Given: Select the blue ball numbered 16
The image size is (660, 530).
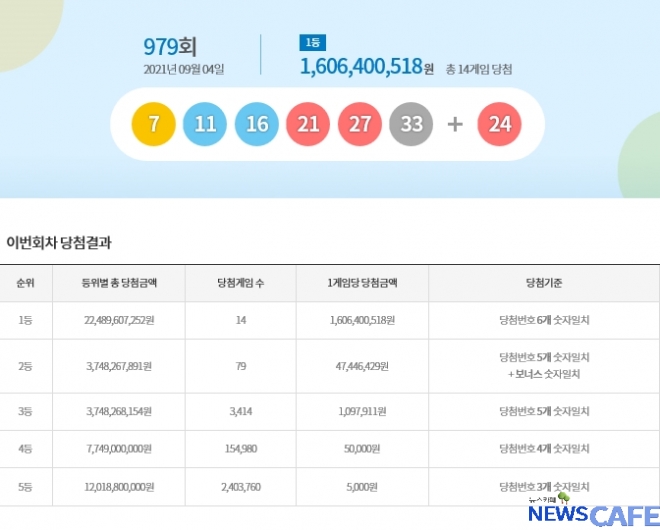Looking at the screenshot, I should pos(257,124).
